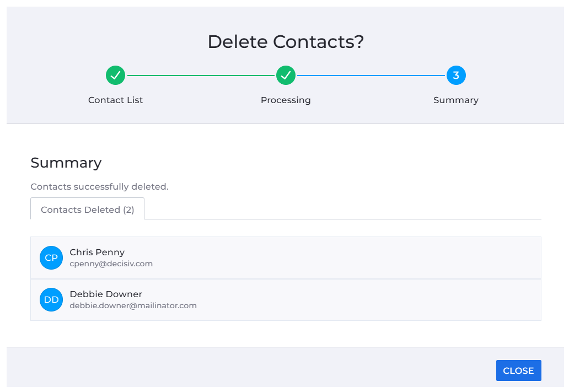This screenshot has height=392, width=569.
Task: Click Debbie Downer's DD avatar
Action: click(51, 299)
